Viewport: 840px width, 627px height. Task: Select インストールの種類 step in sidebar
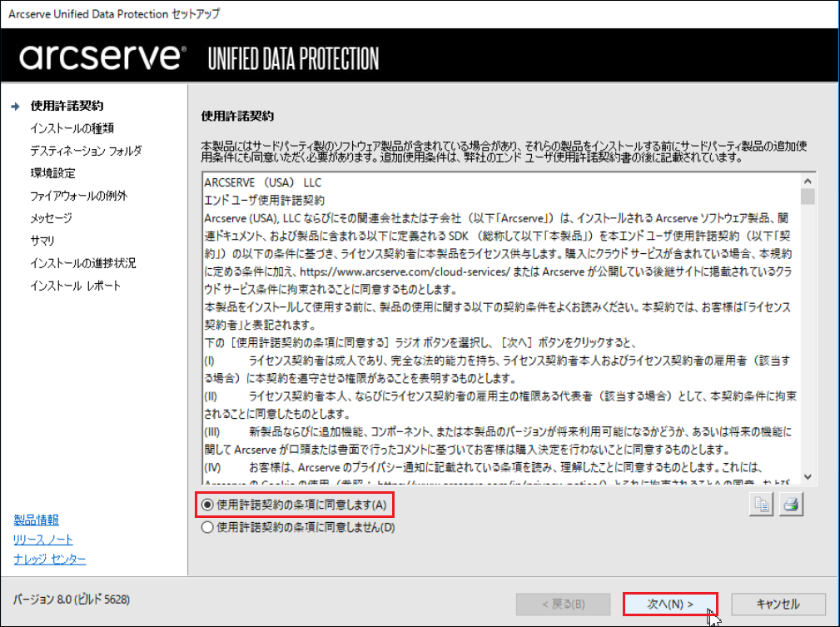click(72, 128)
